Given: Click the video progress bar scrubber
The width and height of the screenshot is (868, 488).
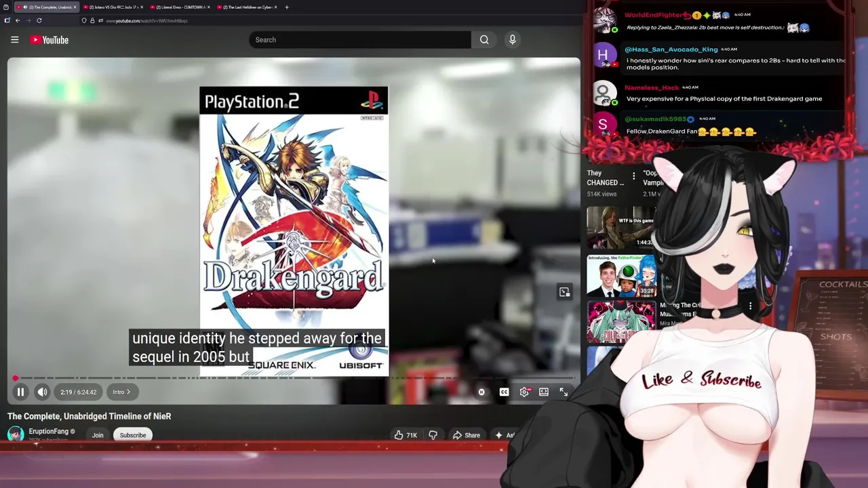Looking at the screenshot, I should click(16, 378).
